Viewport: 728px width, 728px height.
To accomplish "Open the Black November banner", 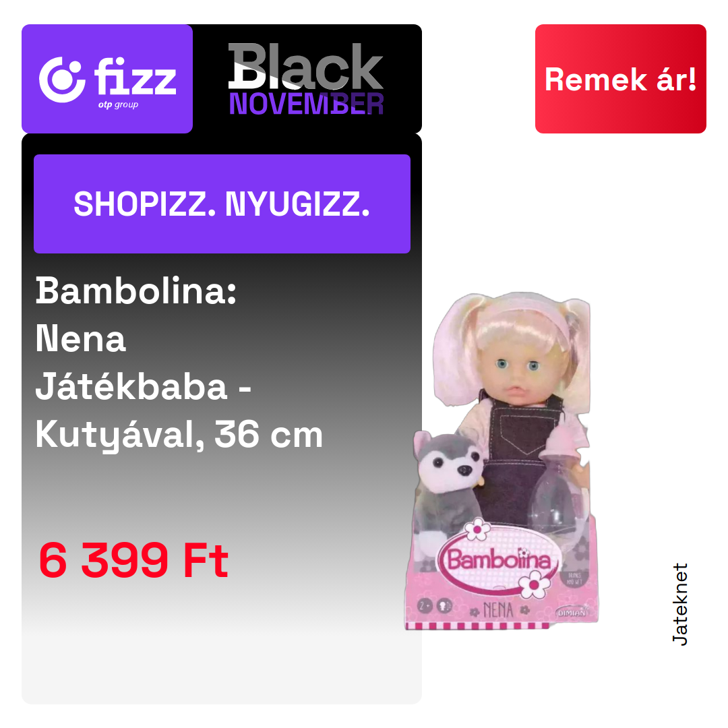I will (x=306, y=79).
